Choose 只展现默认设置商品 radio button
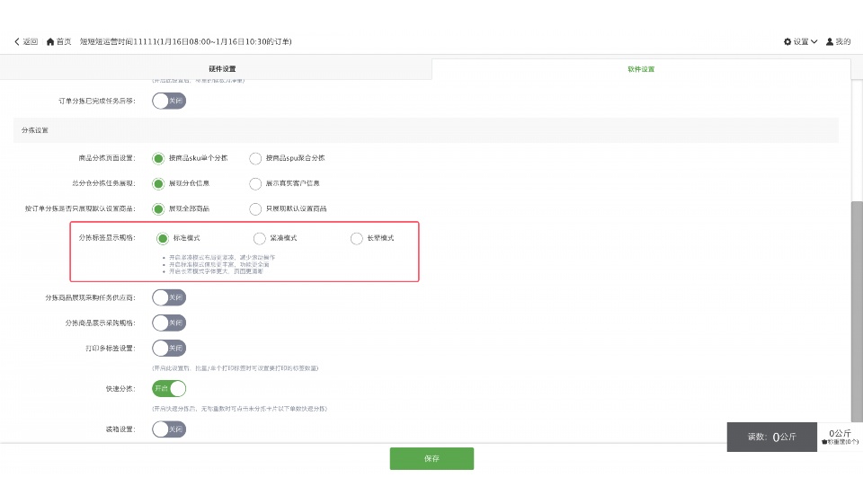Screen dimensions: 863x504 pos(255,208)
